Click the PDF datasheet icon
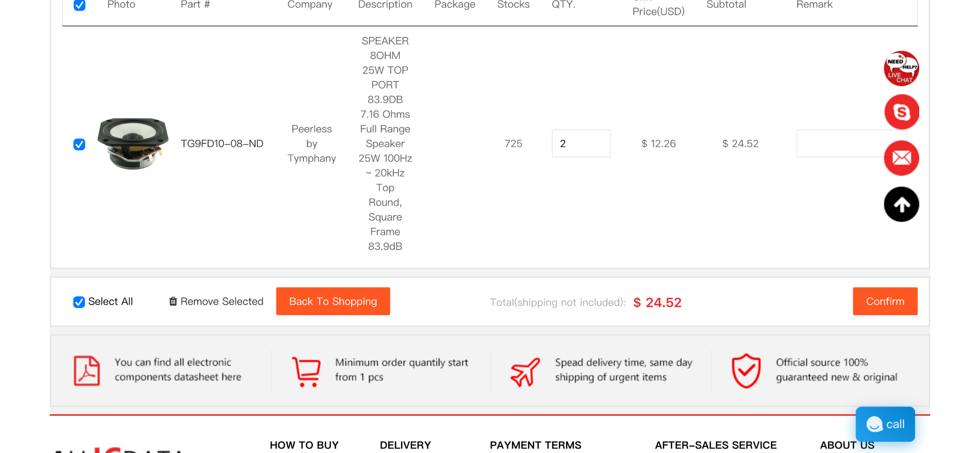The height and width of the screenshot is (453, 980). point(87,371)
